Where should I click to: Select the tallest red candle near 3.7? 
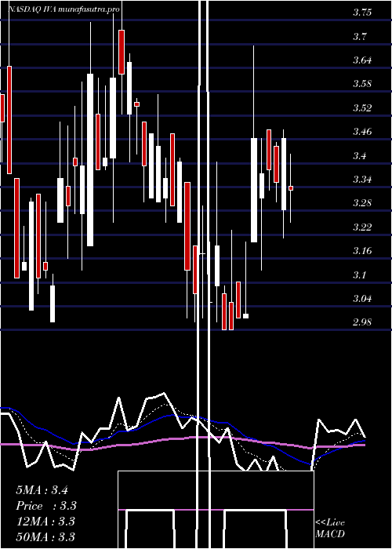coord(122,52)
